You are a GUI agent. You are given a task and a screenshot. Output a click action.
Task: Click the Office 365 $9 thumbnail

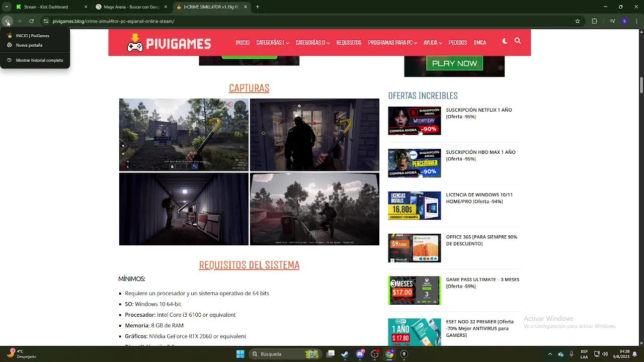pos(415,248)
